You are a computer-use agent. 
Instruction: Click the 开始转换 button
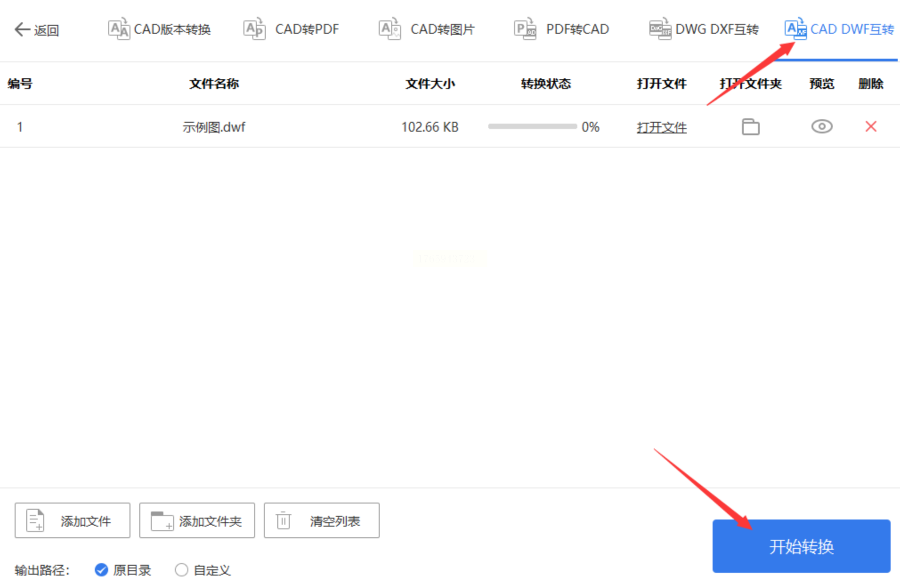[x=801, y=546]
